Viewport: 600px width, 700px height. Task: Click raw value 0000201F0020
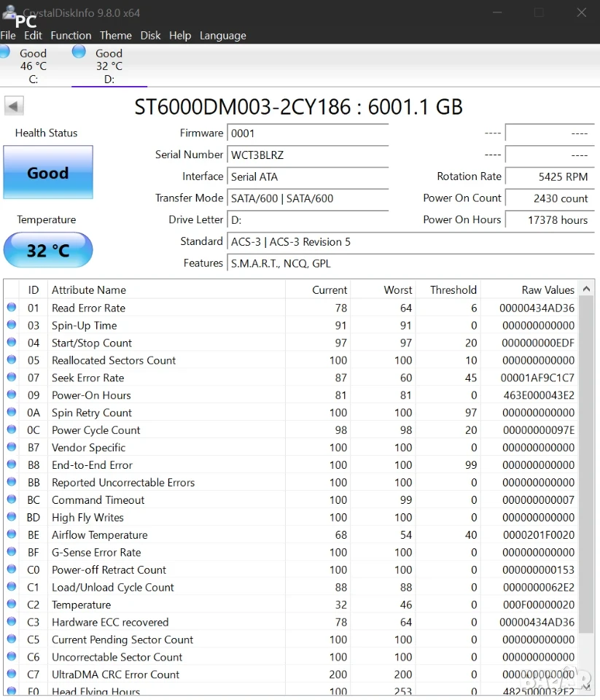pyautogui.click(x=539, y=535)
